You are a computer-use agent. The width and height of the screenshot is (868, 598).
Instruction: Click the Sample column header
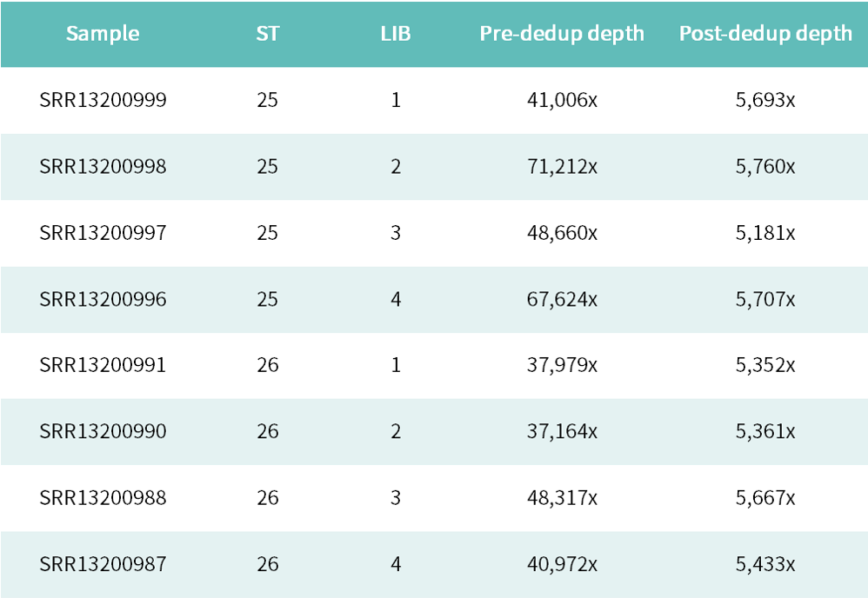click(103, 34)
